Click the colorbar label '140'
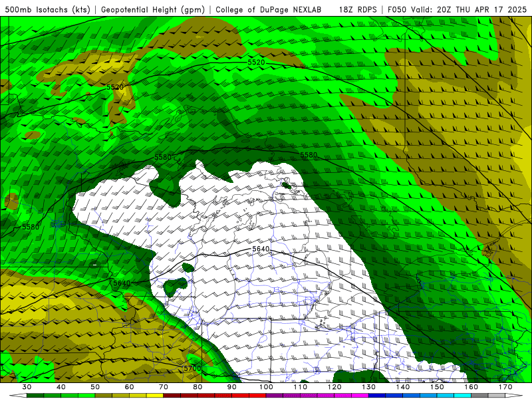 [x=403, y=387]
